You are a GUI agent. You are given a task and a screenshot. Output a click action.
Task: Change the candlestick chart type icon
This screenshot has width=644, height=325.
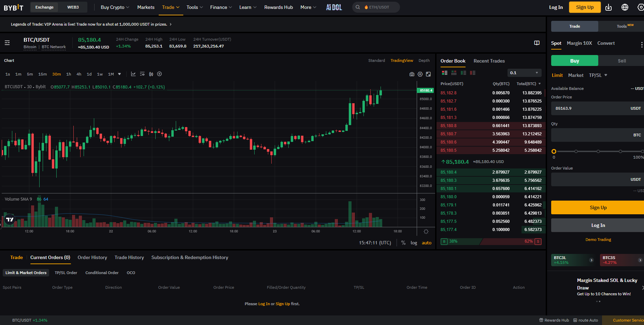pos(151,74)
